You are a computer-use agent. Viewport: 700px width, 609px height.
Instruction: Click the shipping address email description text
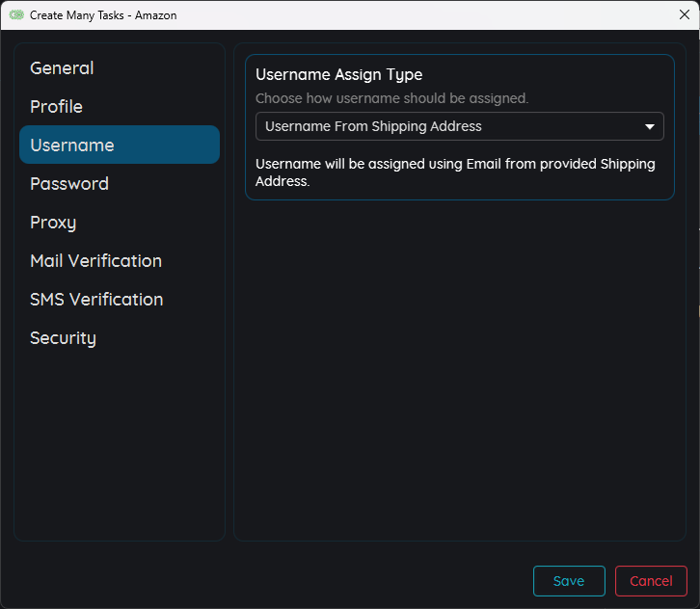(x=455, y=172)
